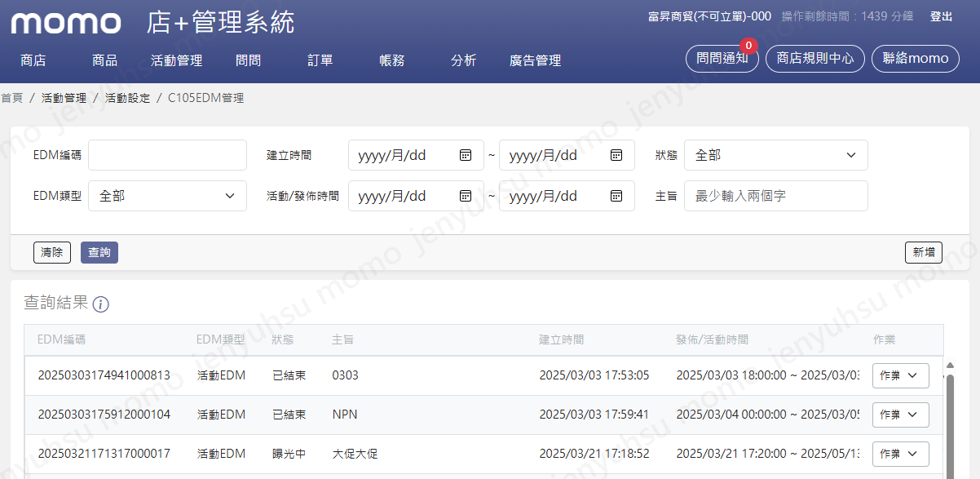Open the 活動管理 menu
This screenshot has height=479, width=980.
click(176, 60)
